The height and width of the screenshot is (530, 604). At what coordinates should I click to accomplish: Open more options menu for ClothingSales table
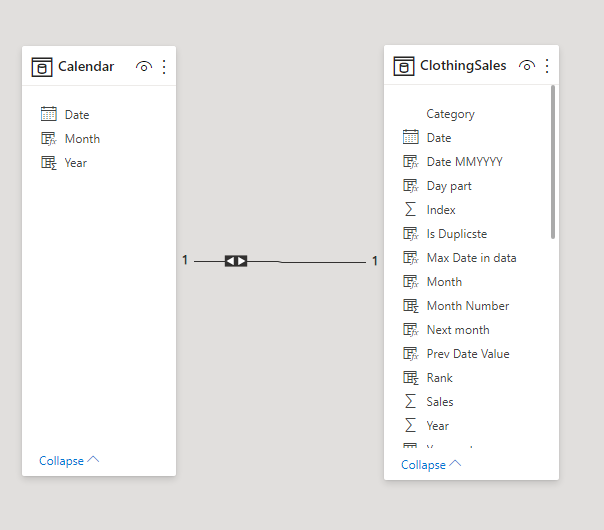(x=546, y=66)
